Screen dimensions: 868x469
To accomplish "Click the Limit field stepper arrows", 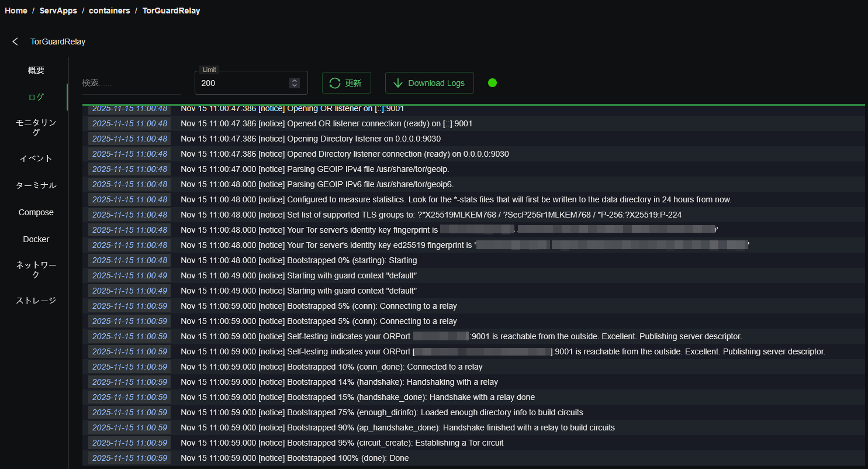I will (295, 83).
